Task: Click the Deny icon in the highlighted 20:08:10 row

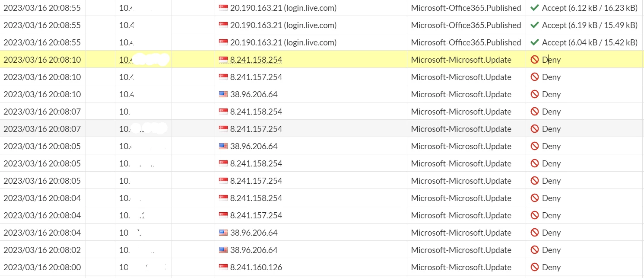Action: tap(535, 60)
